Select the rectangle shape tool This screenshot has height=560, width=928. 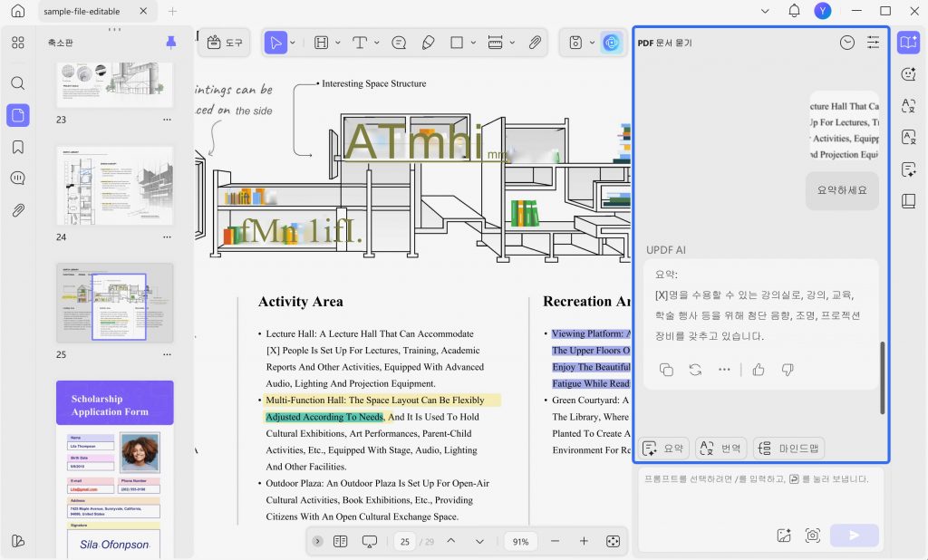point(457,43)
